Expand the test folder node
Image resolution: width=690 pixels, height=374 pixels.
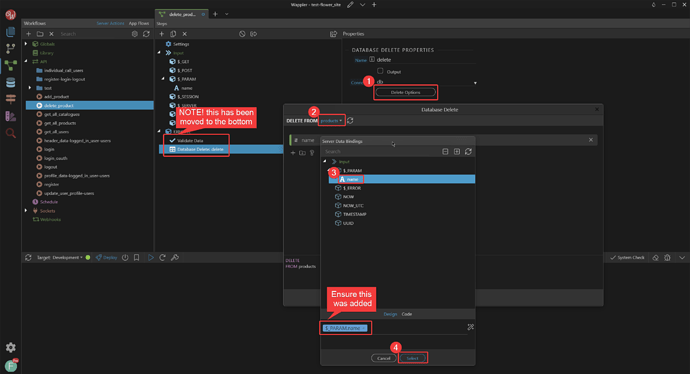pos(30,88)
